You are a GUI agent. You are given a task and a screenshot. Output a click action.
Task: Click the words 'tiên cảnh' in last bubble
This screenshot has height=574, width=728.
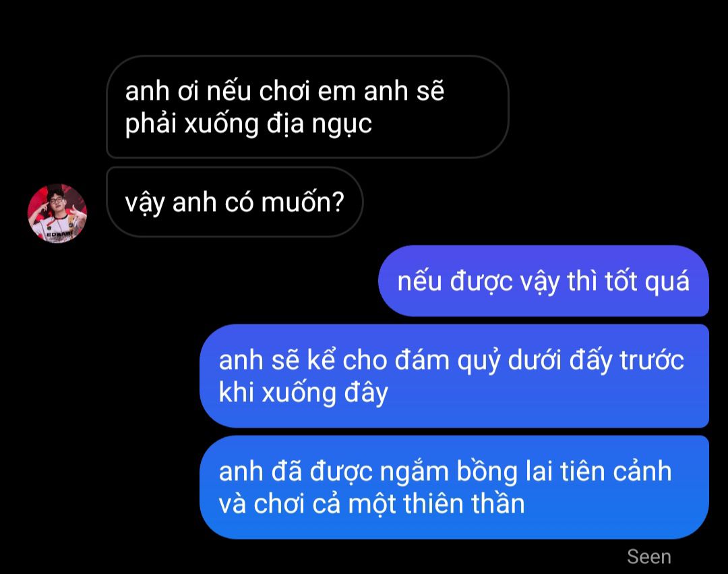(615, 471)
